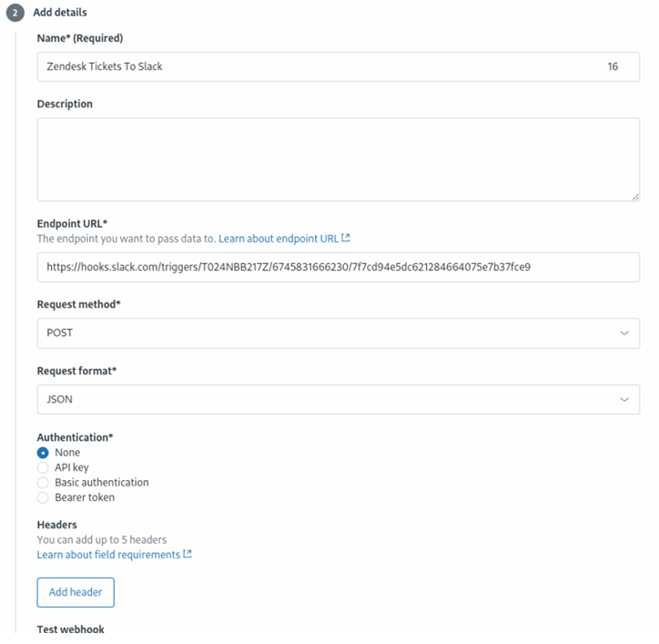The height and width of the screenshot is (644, 659).
Task: Click the Endpoint URL input field
Action: click(x=337, y=267)
